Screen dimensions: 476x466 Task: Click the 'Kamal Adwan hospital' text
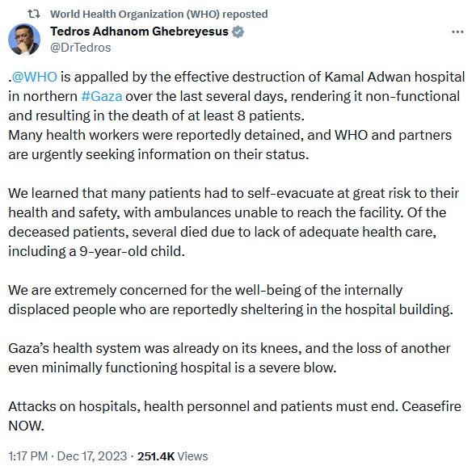[x=394, y=77]
